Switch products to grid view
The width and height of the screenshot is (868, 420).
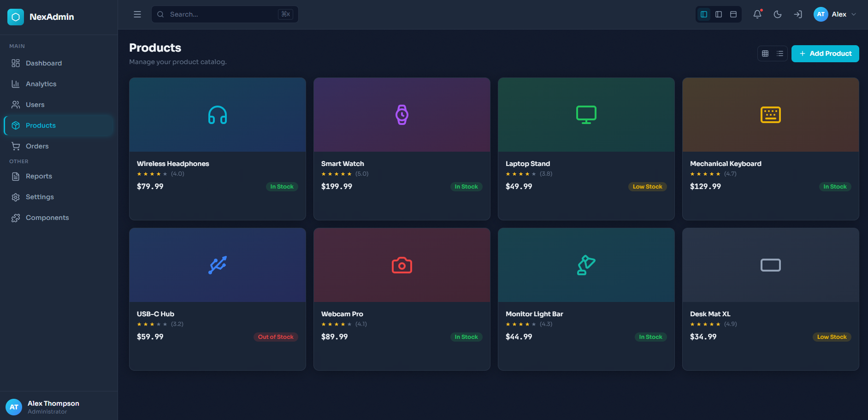click(765, 53)
